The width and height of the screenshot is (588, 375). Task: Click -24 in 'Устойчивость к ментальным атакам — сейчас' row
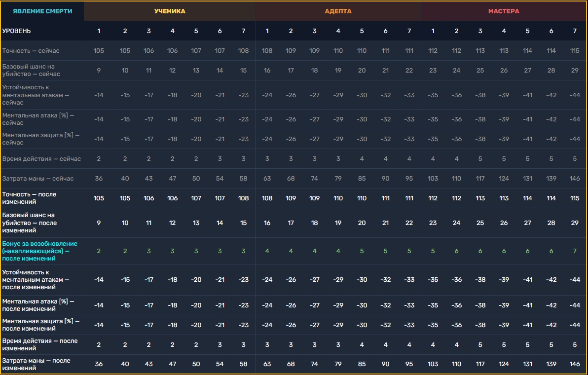pos(267,95)
